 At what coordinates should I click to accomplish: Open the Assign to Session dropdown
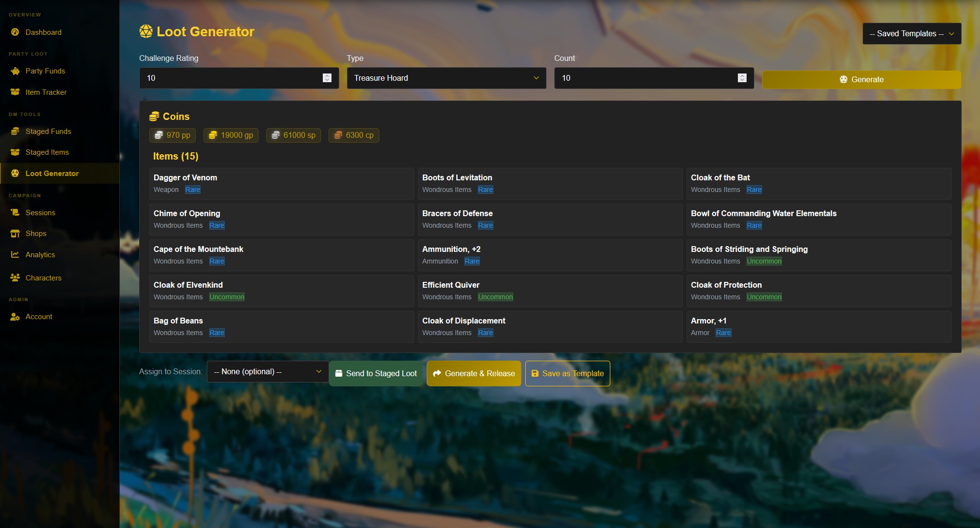tap(268, 372)
